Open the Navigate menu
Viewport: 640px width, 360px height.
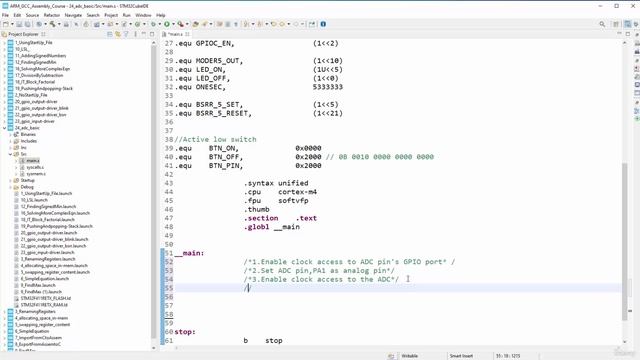pyautogui.click(x=73, y=15)
